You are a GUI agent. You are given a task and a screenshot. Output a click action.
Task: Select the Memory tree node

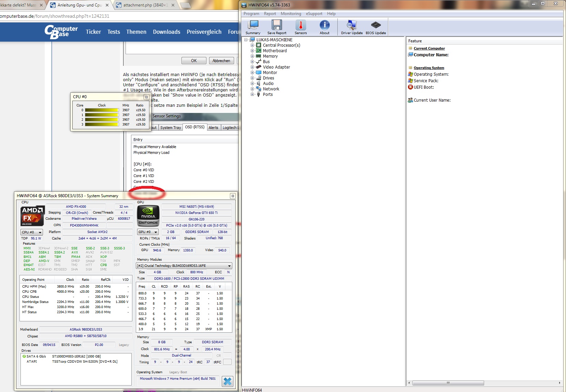click(x=270, y=56)
